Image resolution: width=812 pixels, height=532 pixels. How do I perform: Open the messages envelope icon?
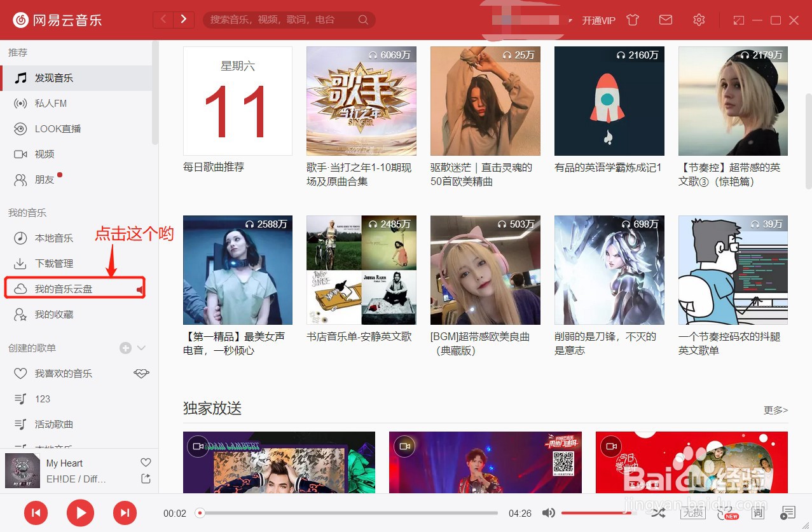pos(666,20)
